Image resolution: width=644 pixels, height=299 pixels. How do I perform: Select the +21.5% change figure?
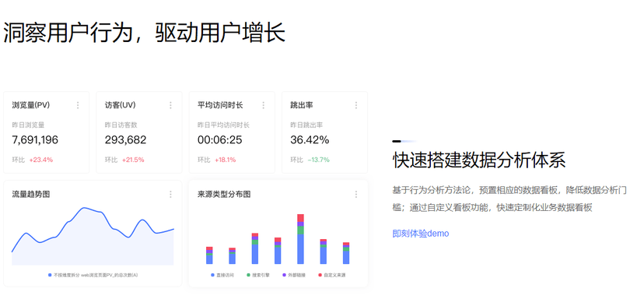coord(133,160)
